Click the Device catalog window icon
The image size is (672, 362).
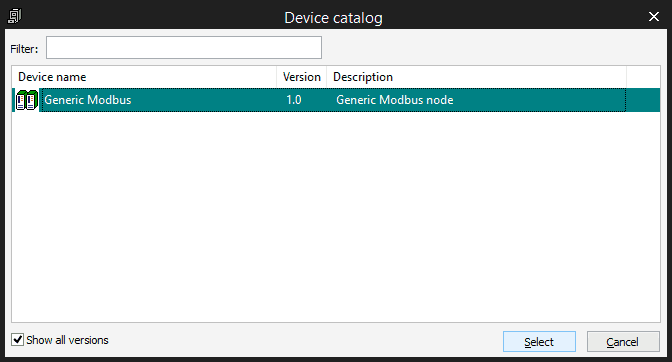point(15,16)
